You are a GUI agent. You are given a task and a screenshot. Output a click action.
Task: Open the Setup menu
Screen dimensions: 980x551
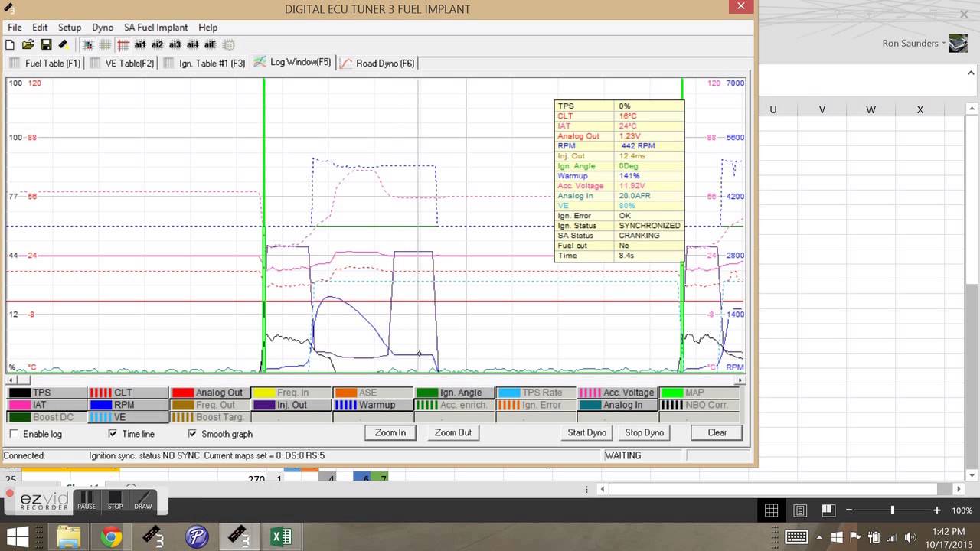click(x=70, y=27)
